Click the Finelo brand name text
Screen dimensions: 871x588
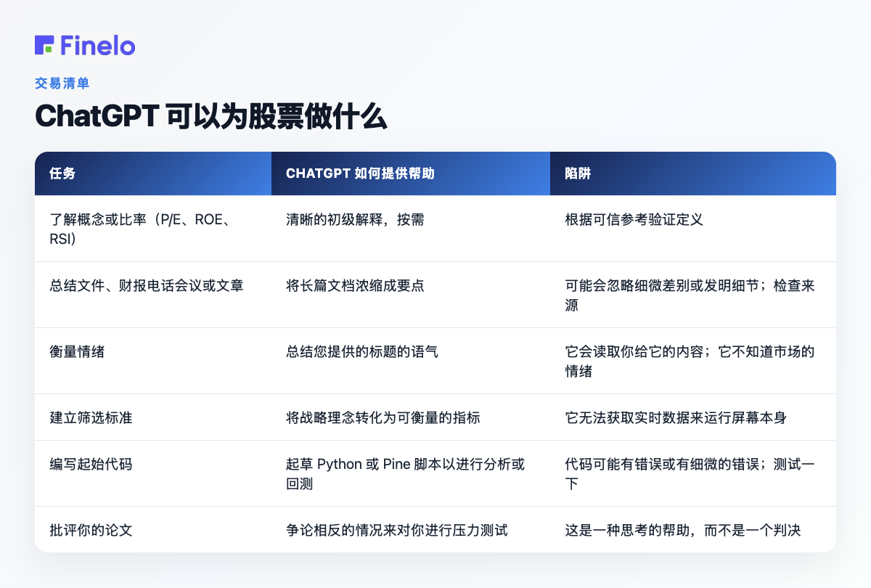coord(98,45)
